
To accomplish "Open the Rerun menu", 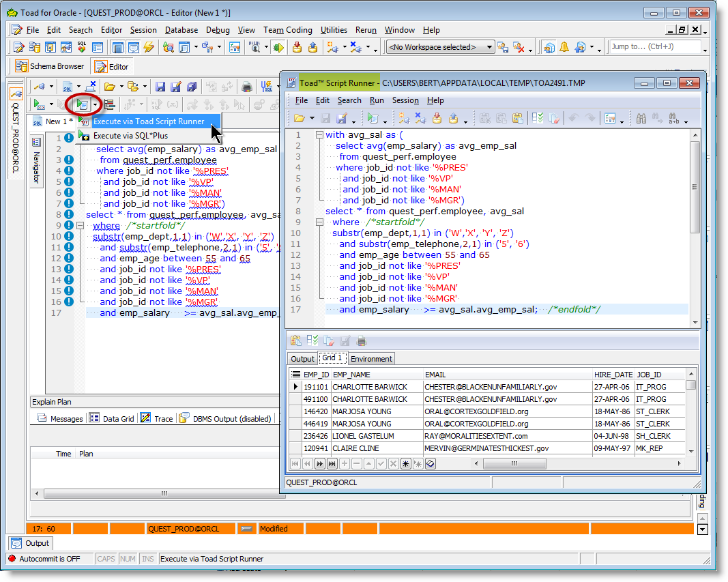I will [366, 30].
